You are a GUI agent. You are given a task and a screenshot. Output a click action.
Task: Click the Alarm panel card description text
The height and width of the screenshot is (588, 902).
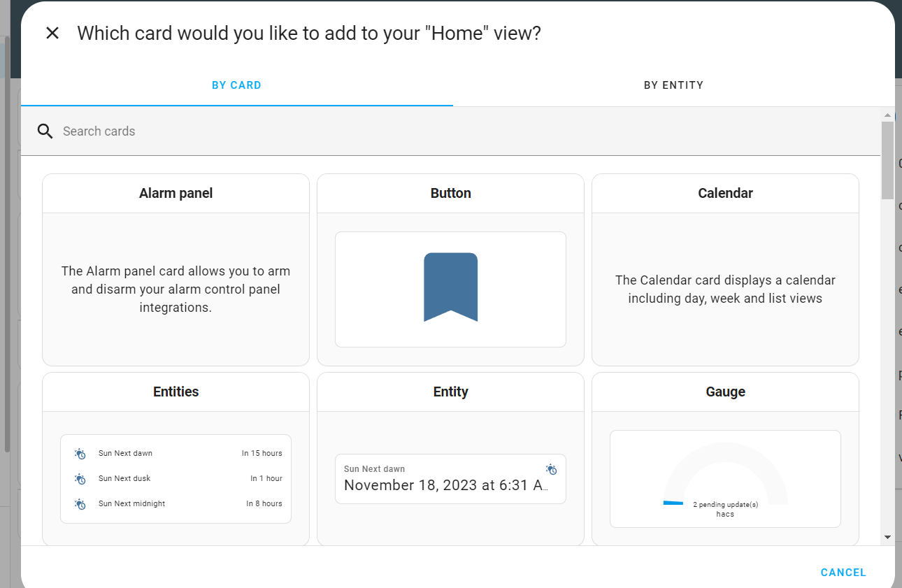(176, 289)
